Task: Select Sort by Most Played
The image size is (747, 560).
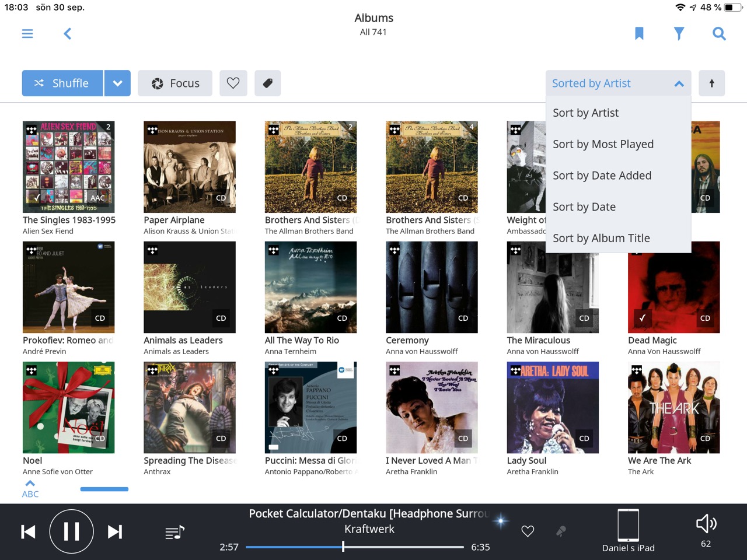Action: [603, 144]
